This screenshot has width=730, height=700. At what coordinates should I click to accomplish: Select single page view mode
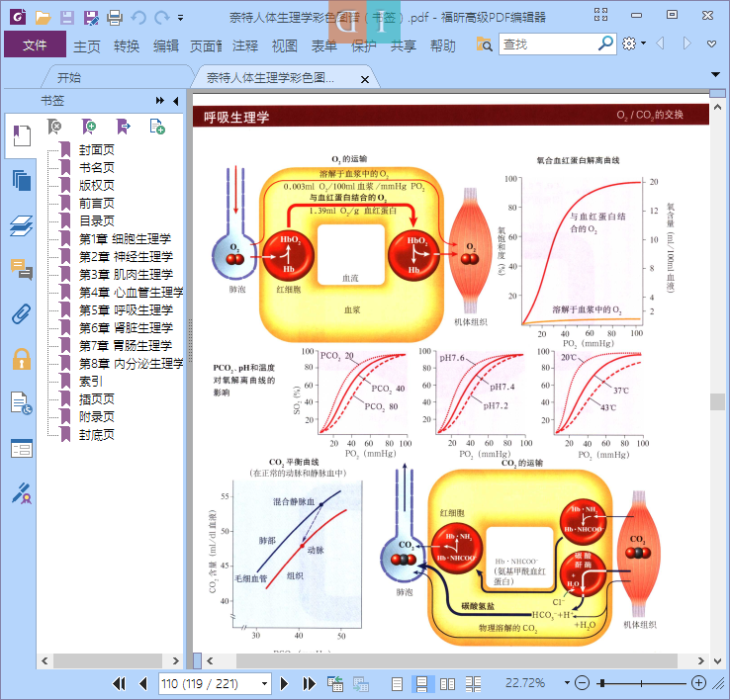[x=397, y=683]
